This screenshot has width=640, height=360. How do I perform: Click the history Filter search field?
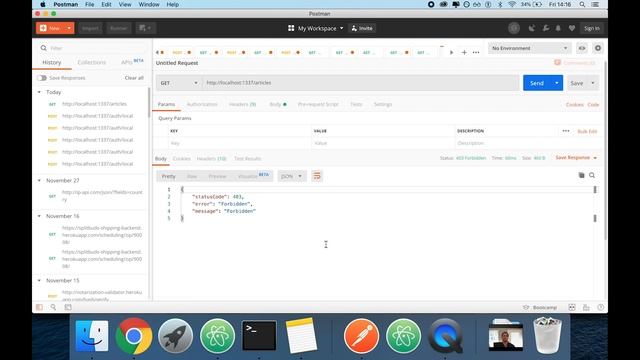pyautogui.click(x=94, y=48)
